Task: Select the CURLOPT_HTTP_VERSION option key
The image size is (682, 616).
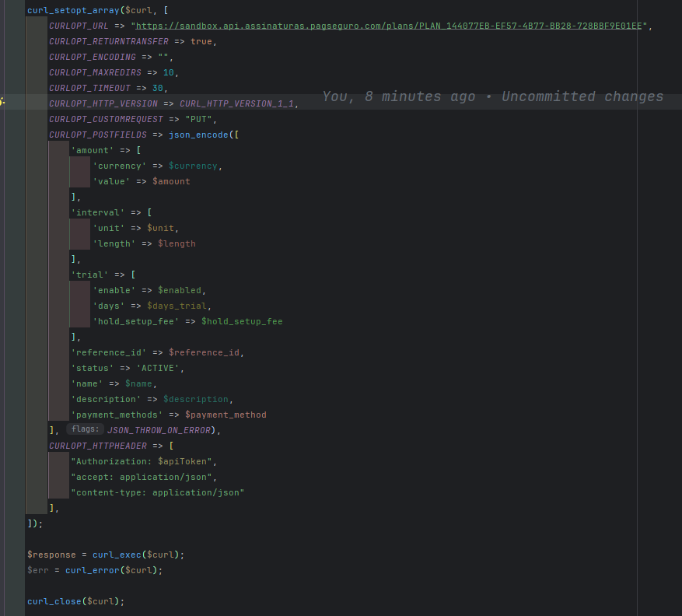Action: (x=103, y=103)
